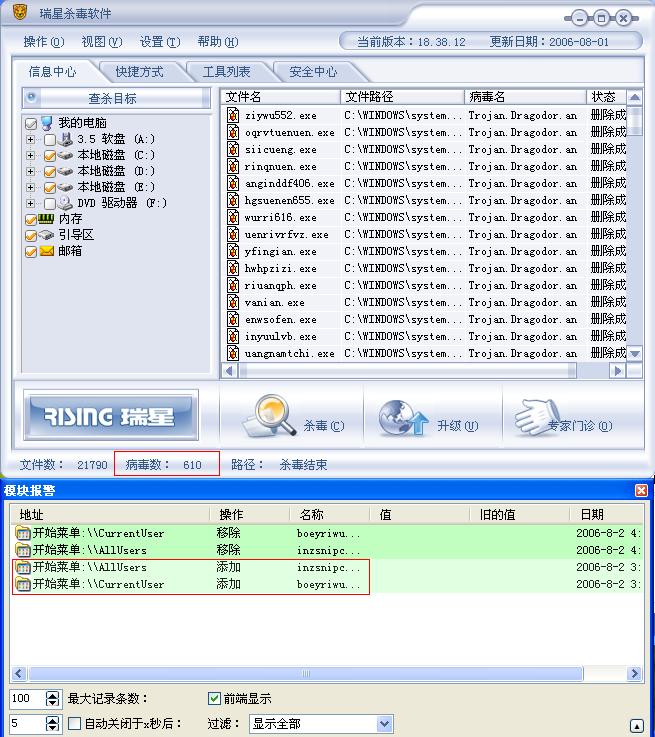Switch to the 安全中心 tab
Image resolution: width=655 pixels, height=737 pixels.
click(x=313, y=72)
